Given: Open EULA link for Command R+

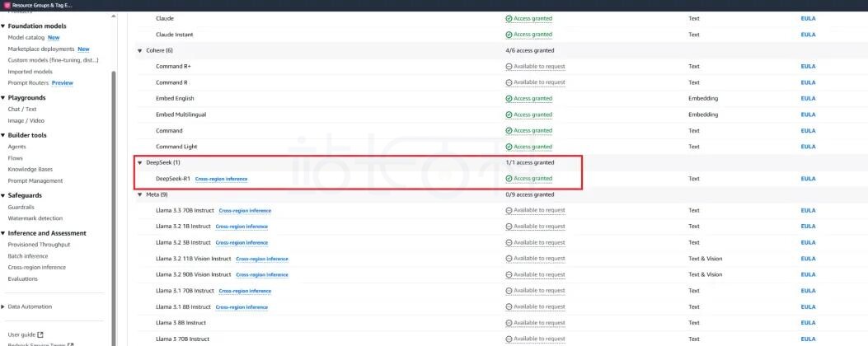Looking at the screenshot, I should [x=808, y=67].
